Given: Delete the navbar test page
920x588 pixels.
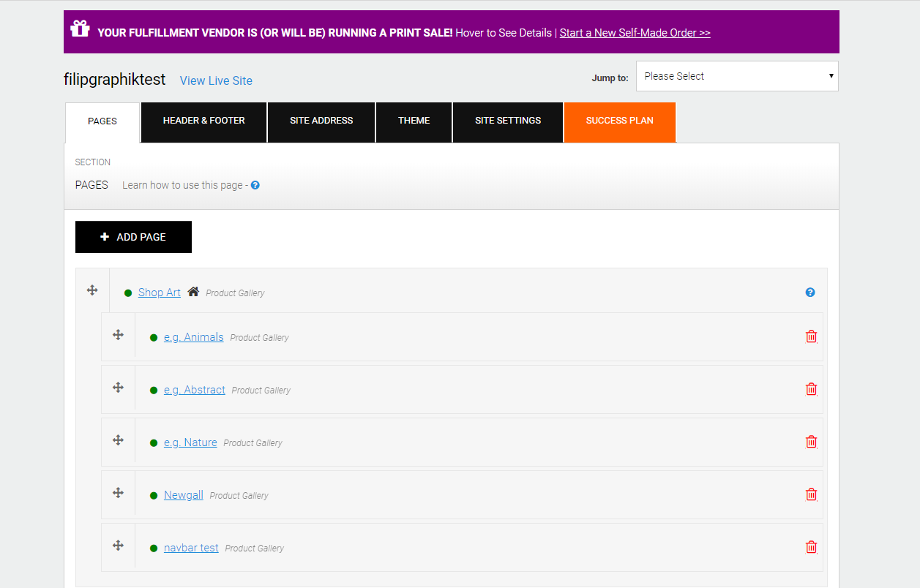Looking at the screenshot, I should point(811,547).
